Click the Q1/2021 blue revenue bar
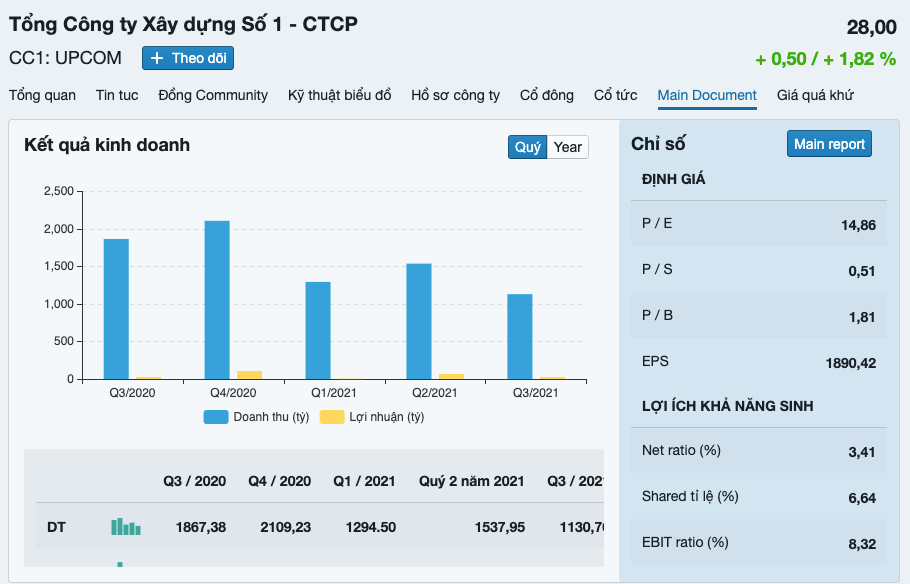The width and height of the screenshot is (910, 584). 318,331
